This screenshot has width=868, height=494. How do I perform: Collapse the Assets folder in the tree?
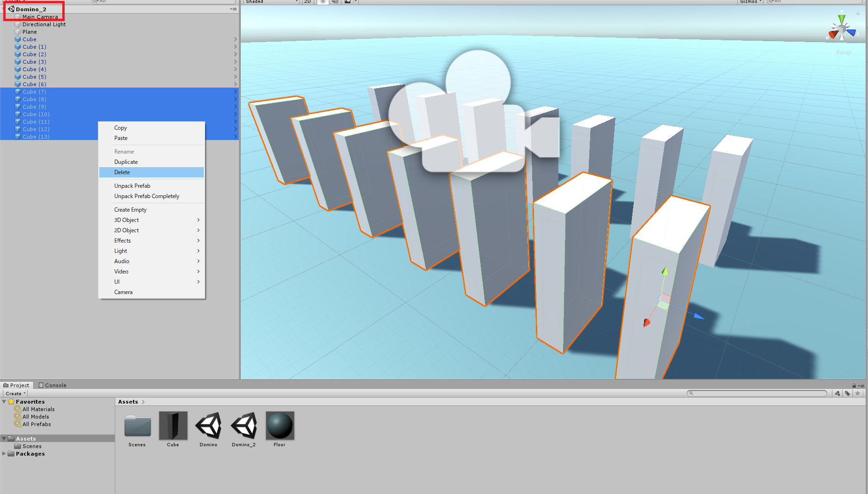[4, 439]
